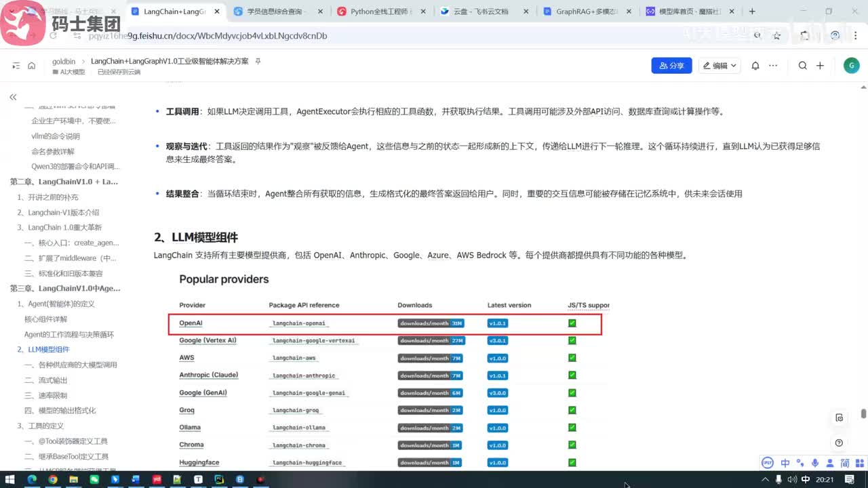This screenshot has width=868, height=488.
Task: Click the floating help question-mark icon
Action: point(839,443)
